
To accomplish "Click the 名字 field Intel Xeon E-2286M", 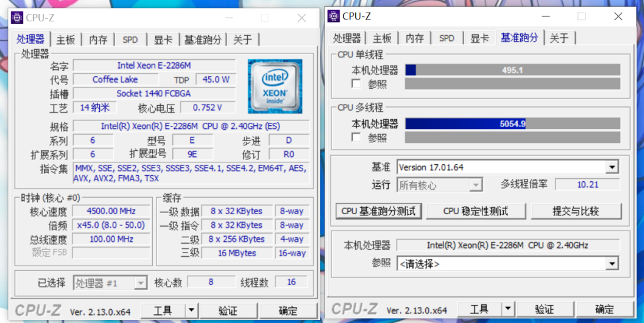I will coord(155,65).
